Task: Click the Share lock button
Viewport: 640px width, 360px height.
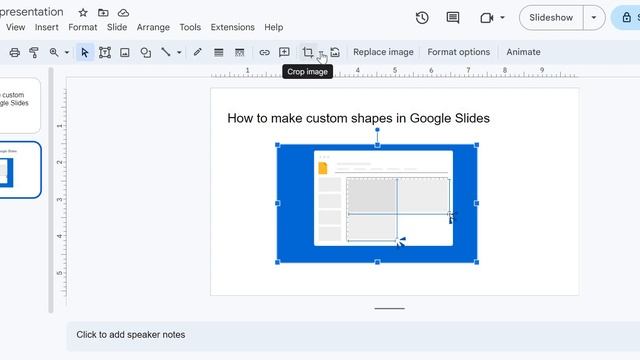Action: tap(627, 18)
